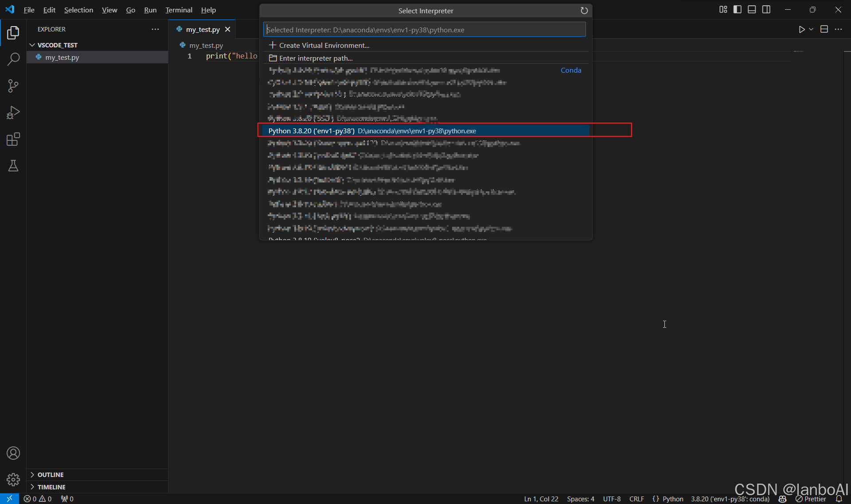This screenshot has width=851, height=504.
Task: Expand the TIMELINE section
Action: point(51,487)
